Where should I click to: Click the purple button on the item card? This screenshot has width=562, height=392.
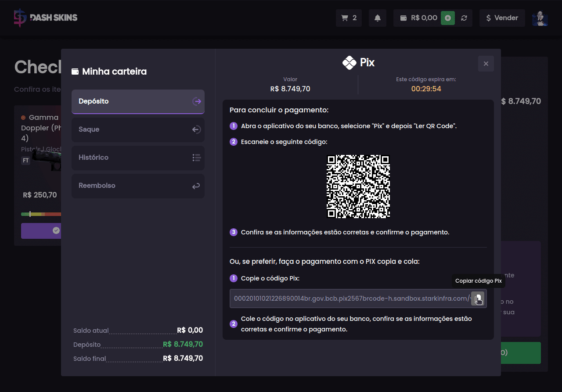41,230
